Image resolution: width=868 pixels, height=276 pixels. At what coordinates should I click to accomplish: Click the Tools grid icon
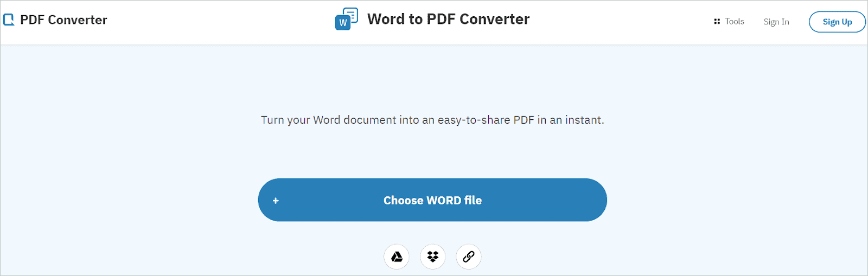point(717,22)
